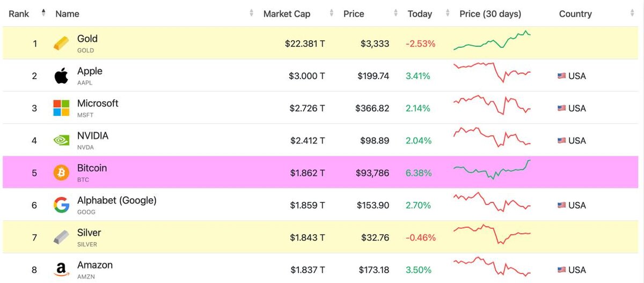
Task: Click the Silver bar icon
Action: coord(61,237)
